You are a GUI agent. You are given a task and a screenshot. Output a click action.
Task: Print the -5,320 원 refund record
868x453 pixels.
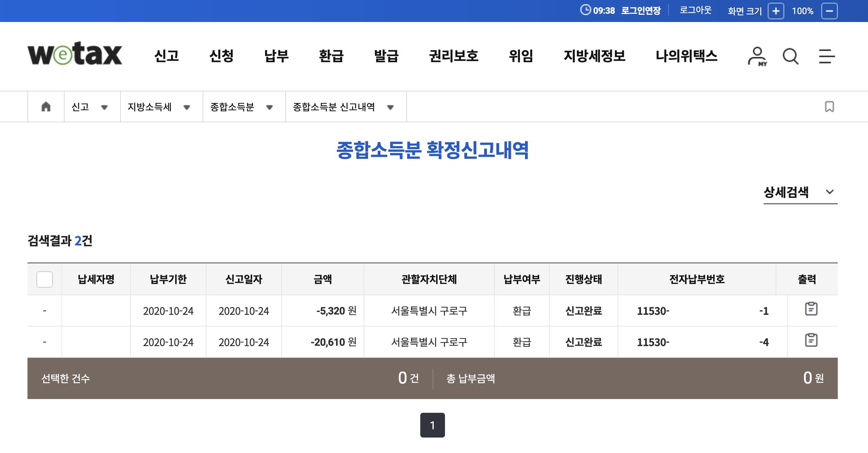coord(812,309)
